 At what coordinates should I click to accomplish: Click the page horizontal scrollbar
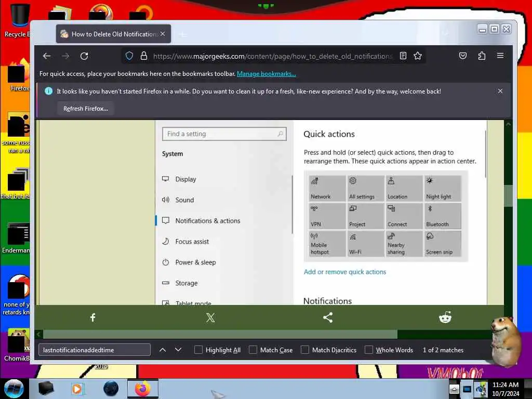tap(220, 334)
